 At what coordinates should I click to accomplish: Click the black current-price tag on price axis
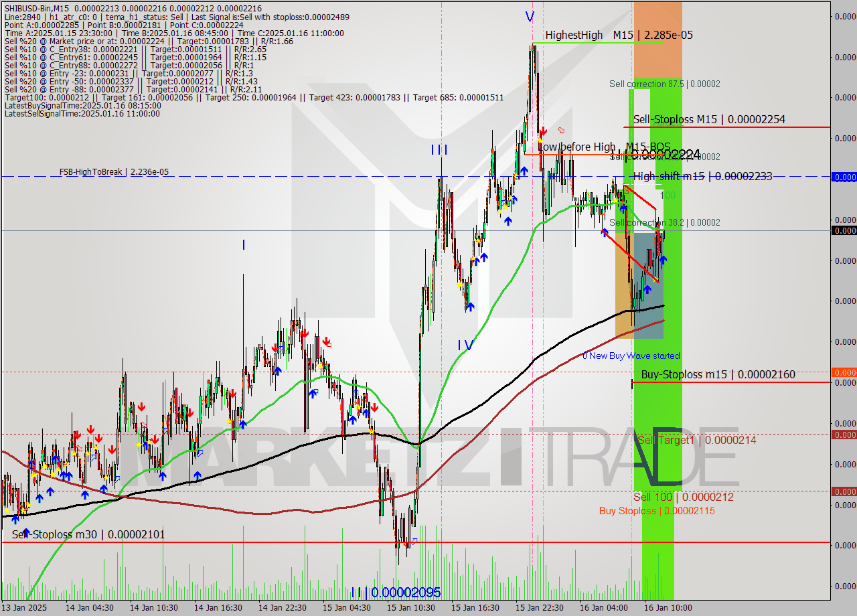[x=844, y=230]
